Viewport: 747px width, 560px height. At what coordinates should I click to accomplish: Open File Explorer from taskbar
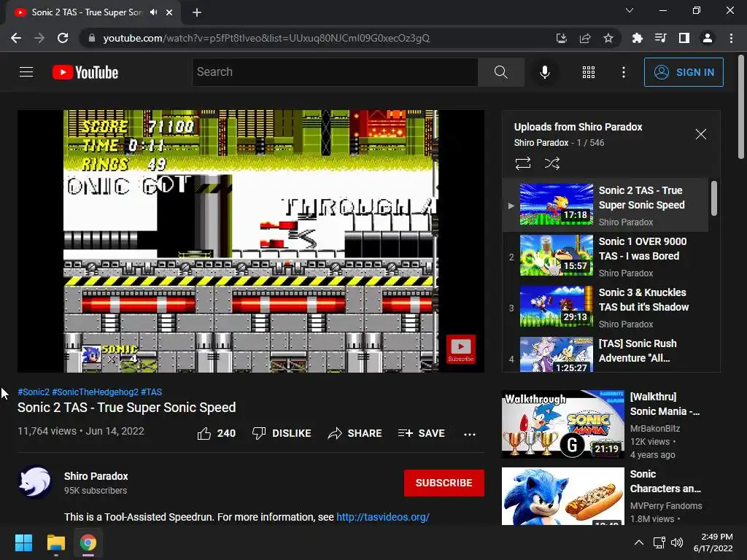55,542
